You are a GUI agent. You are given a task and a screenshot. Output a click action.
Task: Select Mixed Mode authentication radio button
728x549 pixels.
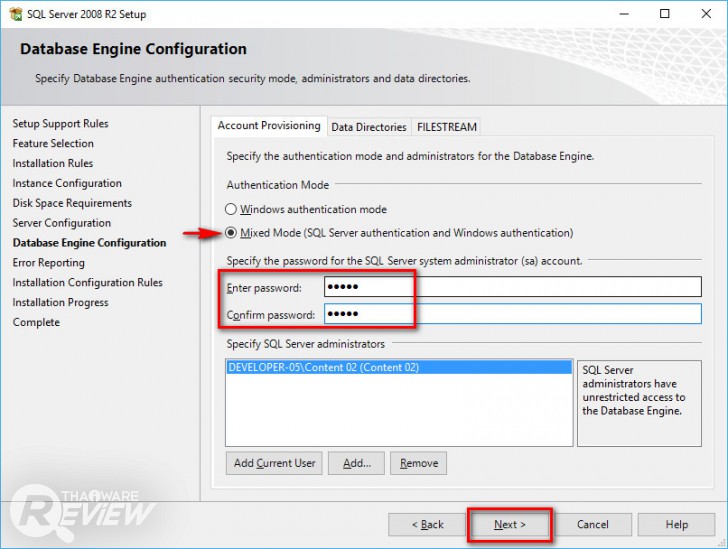(x=231, y=233)
